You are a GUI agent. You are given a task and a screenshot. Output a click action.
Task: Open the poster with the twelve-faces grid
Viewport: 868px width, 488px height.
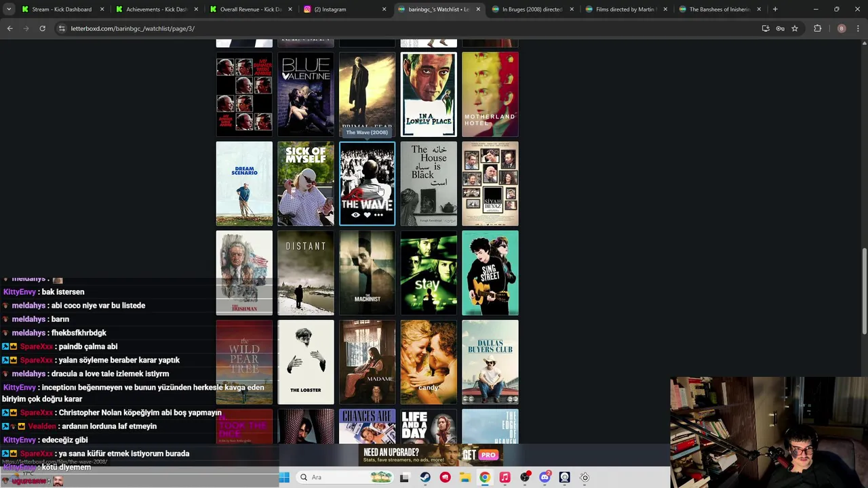click(x=244, y=94)
